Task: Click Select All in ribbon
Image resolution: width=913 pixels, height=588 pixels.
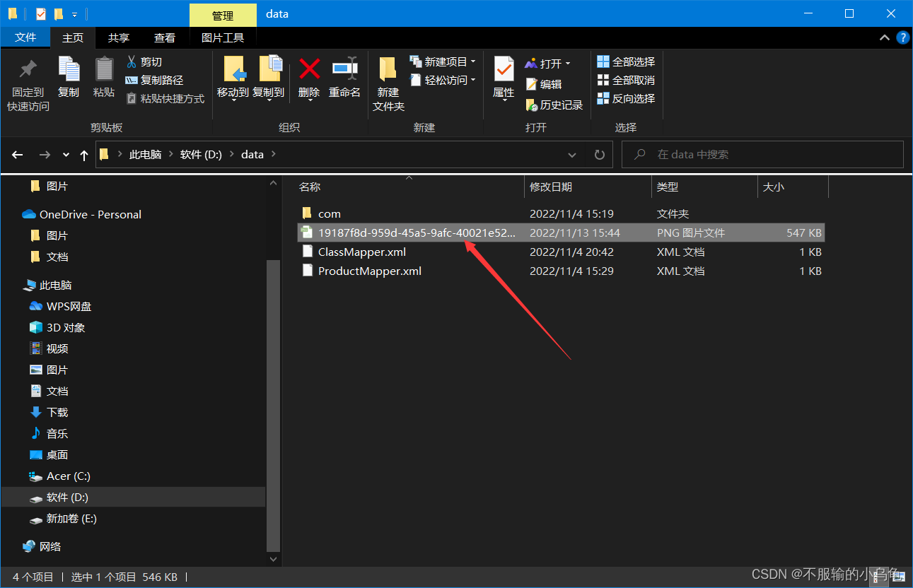Action: [x=626, y=62]
